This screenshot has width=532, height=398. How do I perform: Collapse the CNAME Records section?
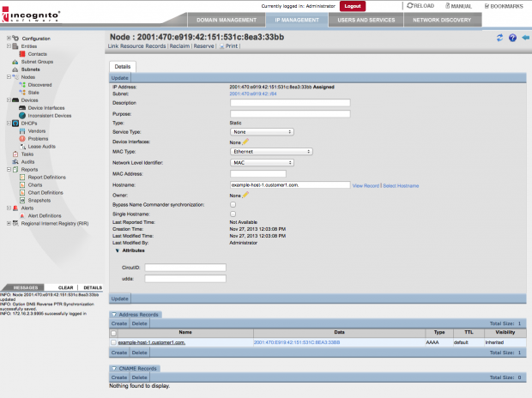(114, 369)
